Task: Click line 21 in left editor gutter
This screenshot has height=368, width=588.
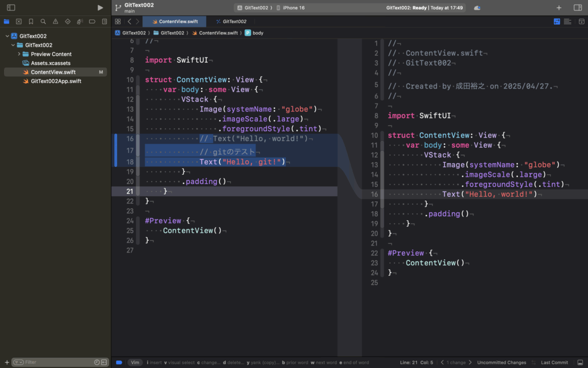Action: pyautogui.click(x=130, y=191)
